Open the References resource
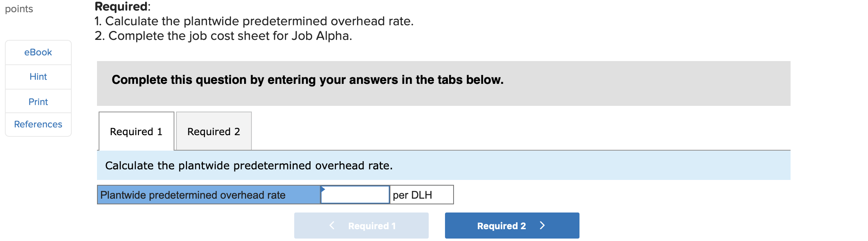868x241 pixels. click(x=38, y=124)
